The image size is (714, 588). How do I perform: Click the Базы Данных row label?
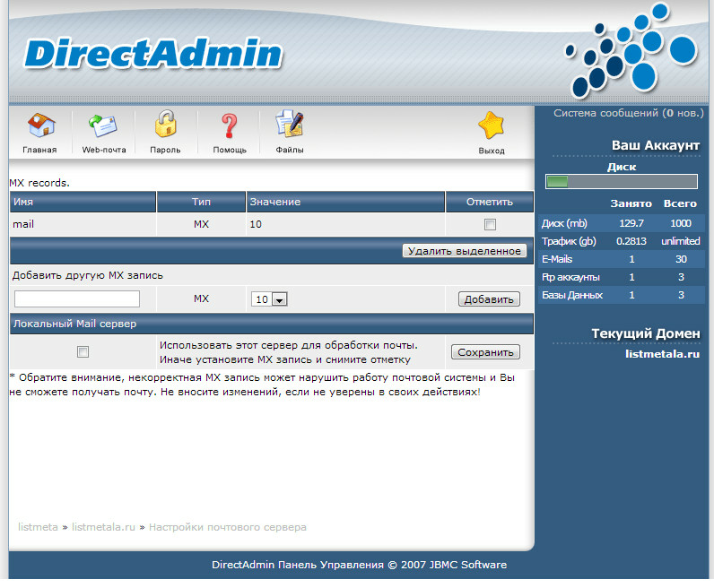pos(572,295)
